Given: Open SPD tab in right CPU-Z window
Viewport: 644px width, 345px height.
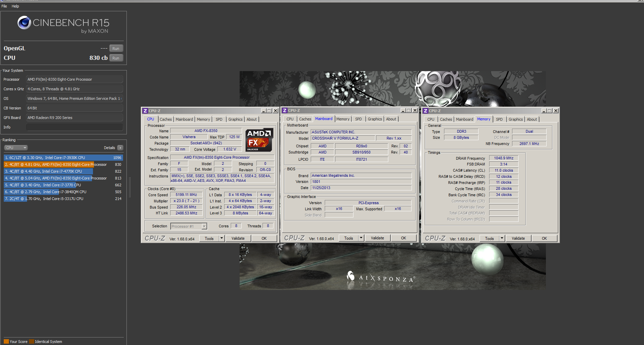Looking at the screenshot, I should (x=499, y=119).
